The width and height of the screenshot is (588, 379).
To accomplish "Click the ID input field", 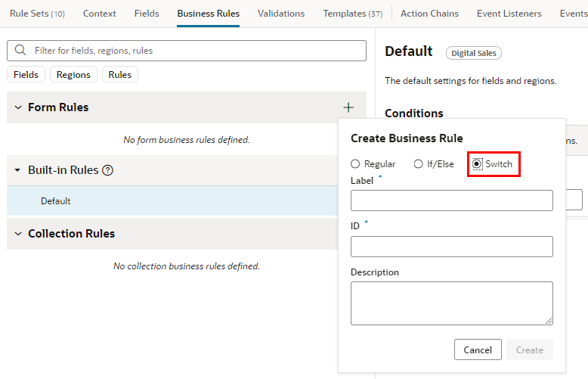I will coord(452,247).
